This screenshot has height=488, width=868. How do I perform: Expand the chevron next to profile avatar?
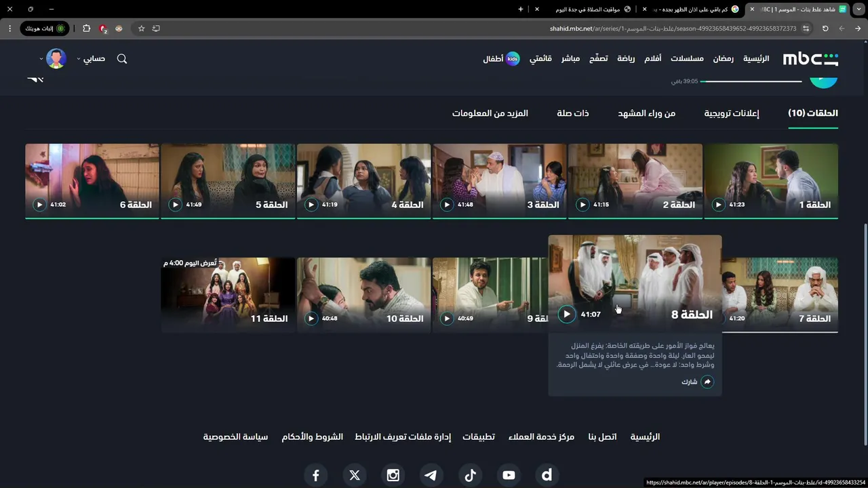tap(41, 59)
